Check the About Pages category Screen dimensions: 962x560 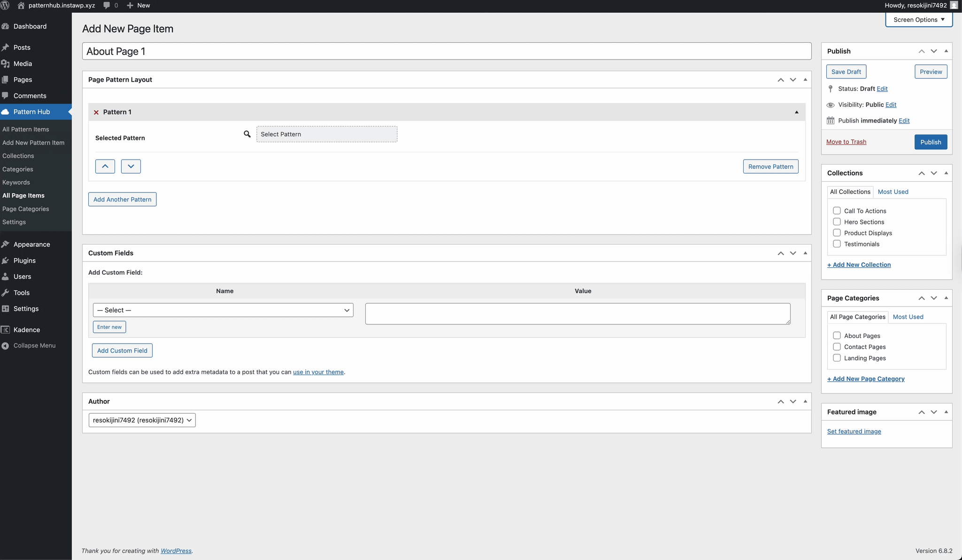point(837,335)
